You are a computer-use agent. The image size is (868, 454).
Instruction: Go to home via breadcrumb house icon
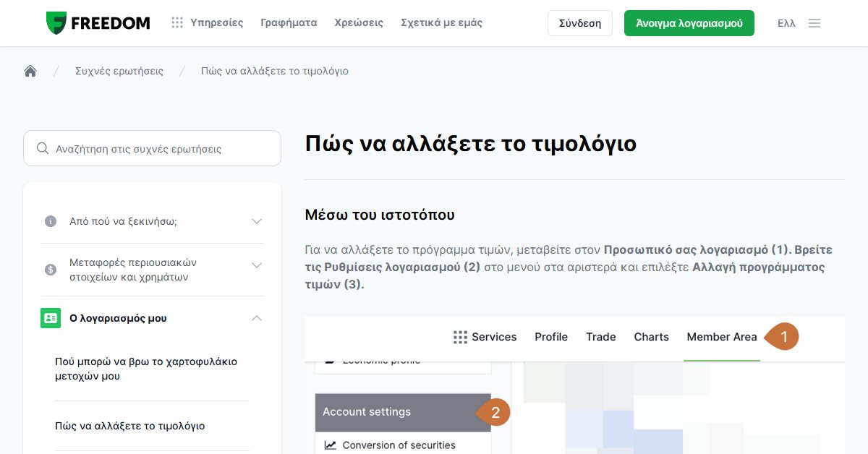click(x=30, y=71)
